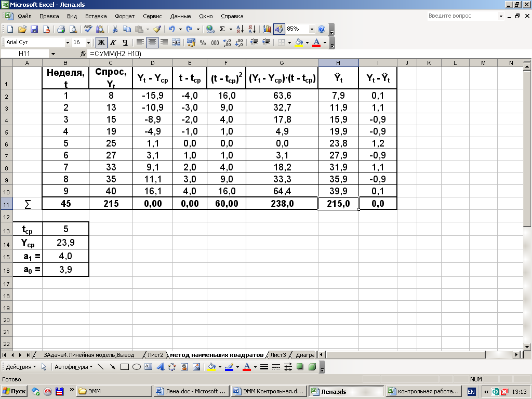Expand the font size dropdown
Viewport: 532px width, 399px height.
click(x=88, y=43)
